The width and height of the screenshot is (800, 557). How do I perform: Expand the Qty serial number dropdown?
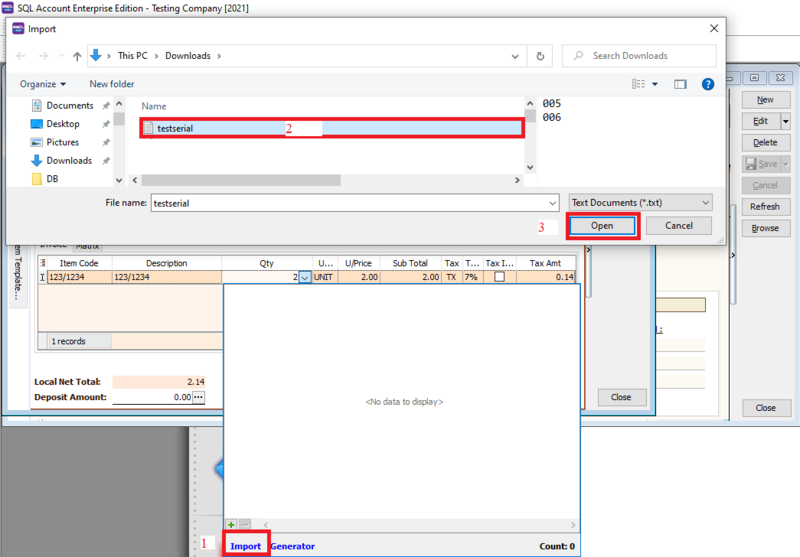(305, 277)
